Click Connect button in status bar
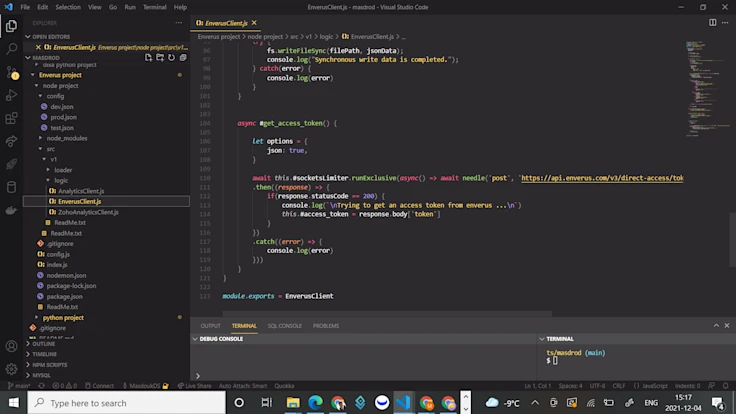Image resolution: width=736 pixels, height=414 pixels. pos(100,386)
